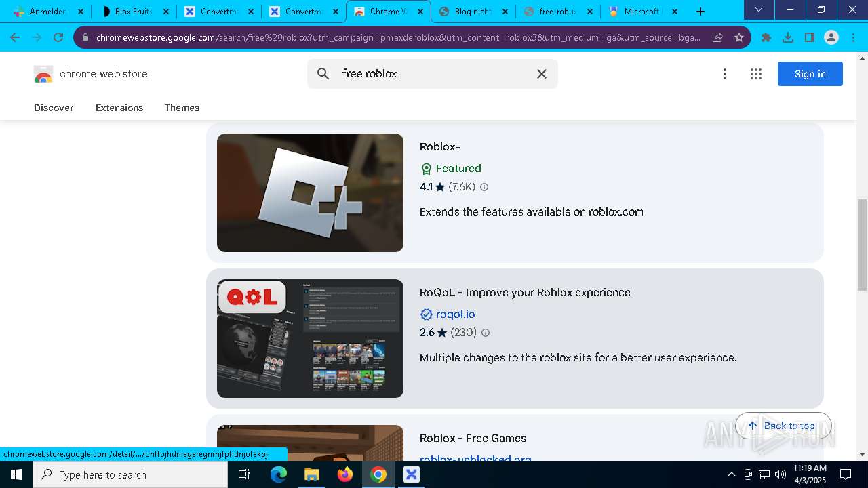Bookmark this page with the star
Viewport: 868px width, 488px height.
739,37
